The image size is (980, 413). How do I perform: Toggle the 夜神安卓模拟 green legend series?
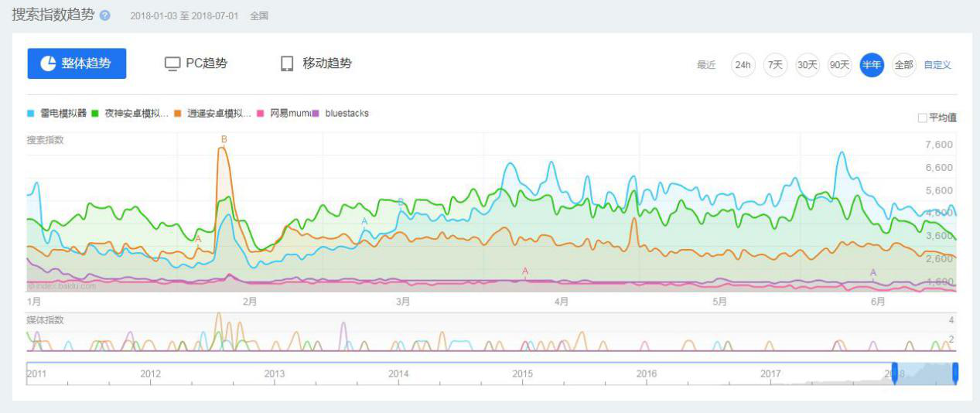coord(130,114)
